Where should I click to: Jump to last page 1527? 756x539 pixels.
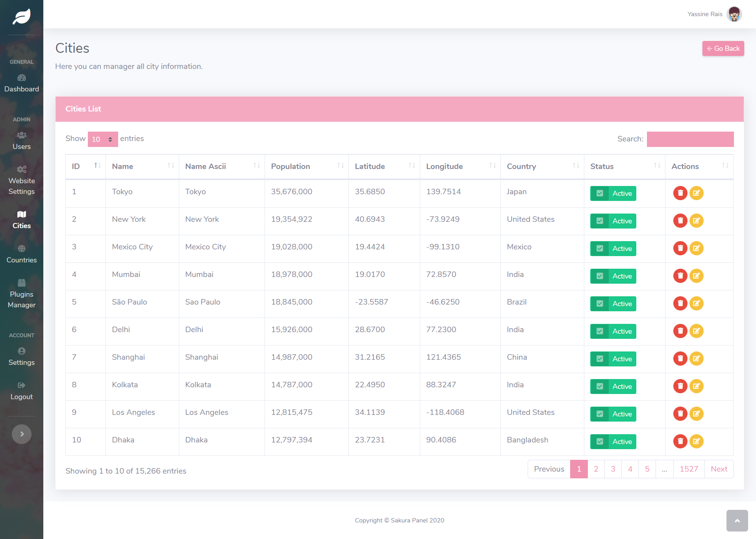(689, 469)
